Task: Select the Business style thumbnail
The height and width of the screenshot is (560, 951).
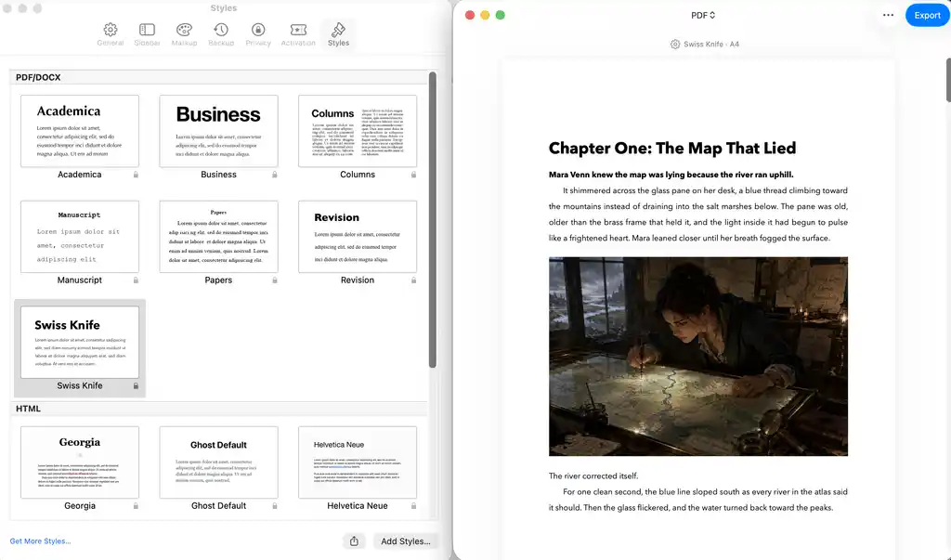Action: point(218,131)
